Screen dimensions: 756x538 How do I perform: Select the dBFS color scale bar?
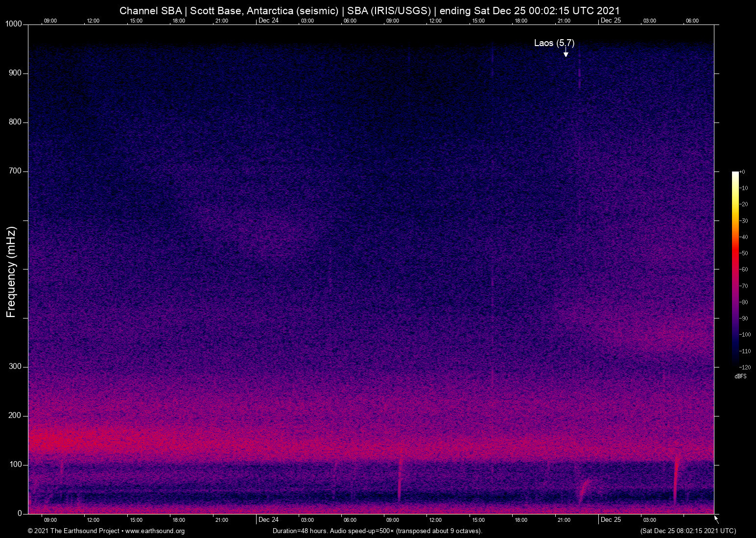[x=734, y=269]
